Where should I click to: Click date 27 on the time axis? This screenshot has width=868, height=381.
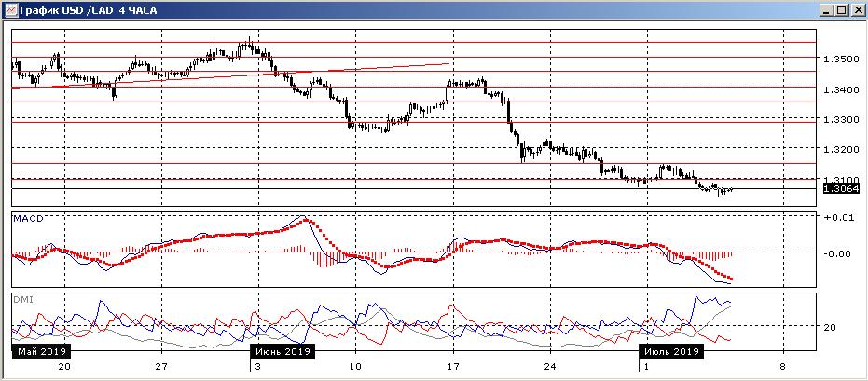tap(161, 367)
